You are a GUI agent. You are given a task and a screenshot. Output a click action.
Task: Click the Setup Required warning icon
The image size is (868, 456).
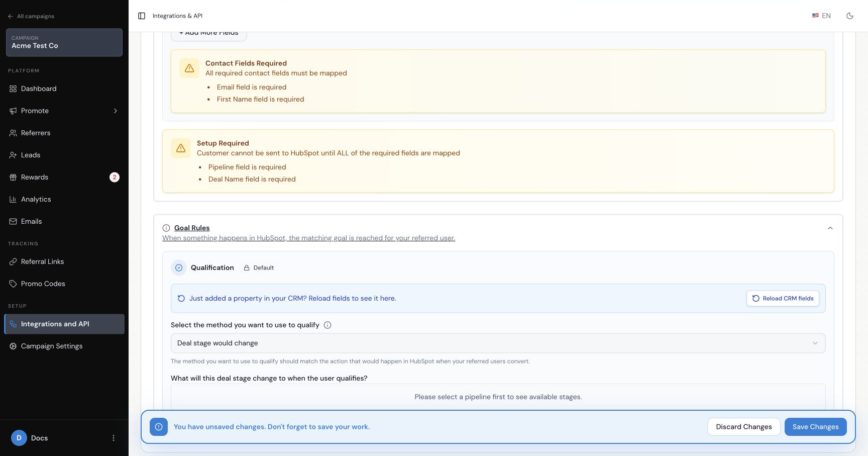click(181, 148)
